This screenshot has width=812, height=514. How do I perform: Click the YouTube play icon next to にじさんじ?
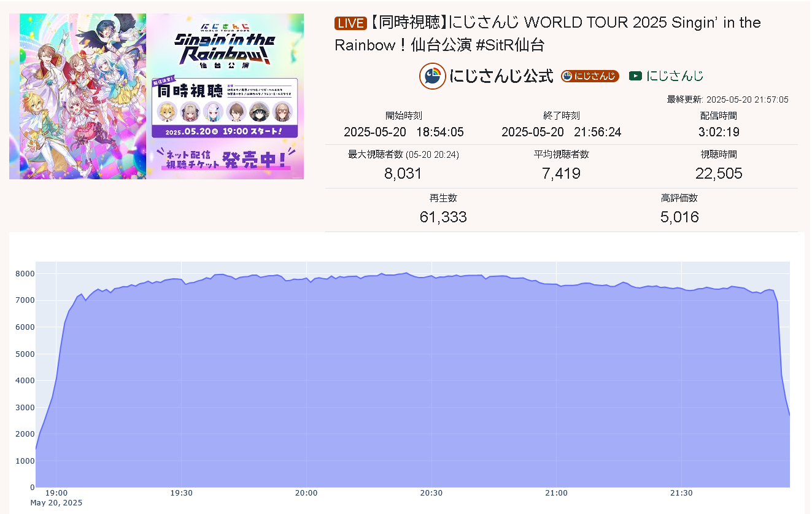635,76
